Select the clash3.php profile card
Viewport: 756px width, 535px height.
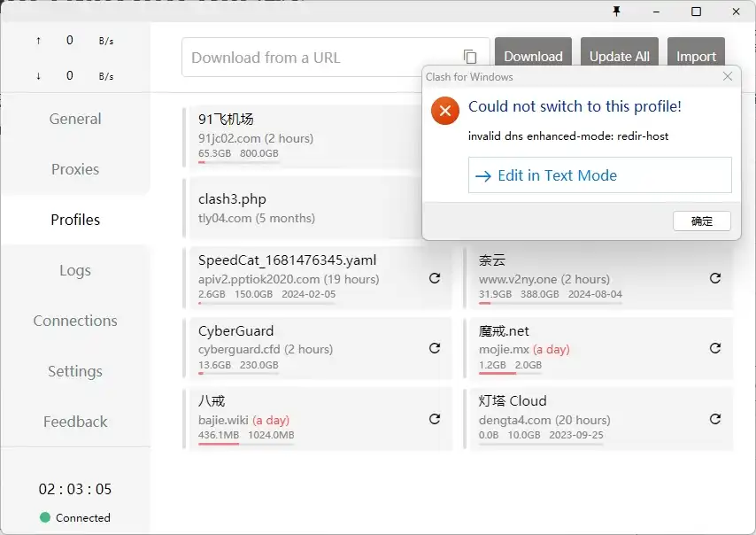coord(304,208)
